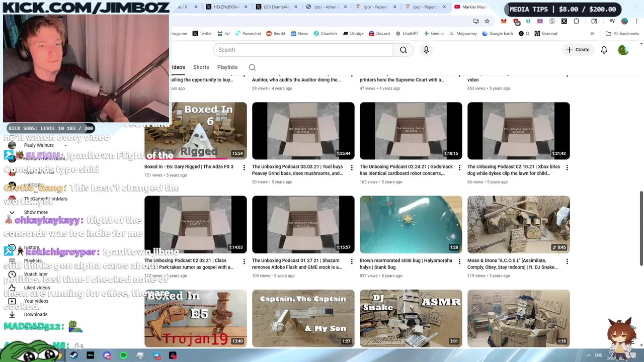Open options menu for stink bug video
Viewport: 644px width, 362px height.
click(459, 261)
